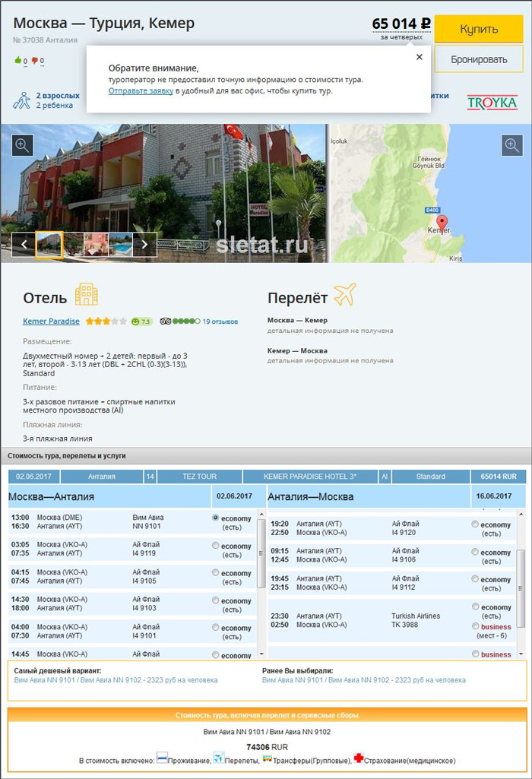Image resolution: width=532 pixels, height=779 pixels.
Task: Click the Анталия header cell
Action: click(102, 477)
